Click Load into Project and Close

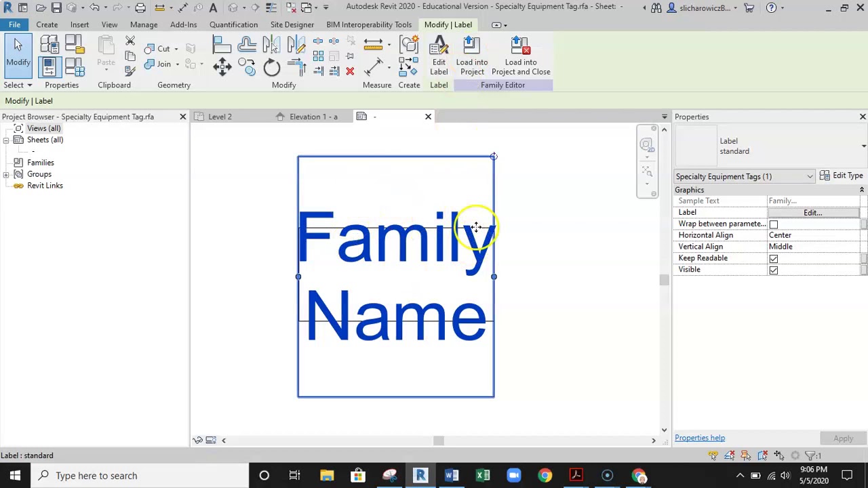coord(521,56)
